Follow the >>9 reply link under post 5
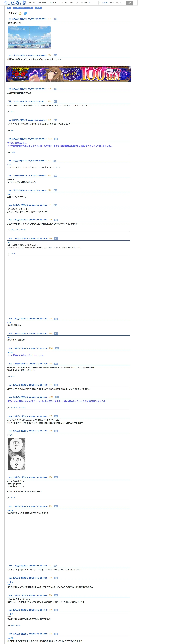The image size is (194, 644). point(12,130)
